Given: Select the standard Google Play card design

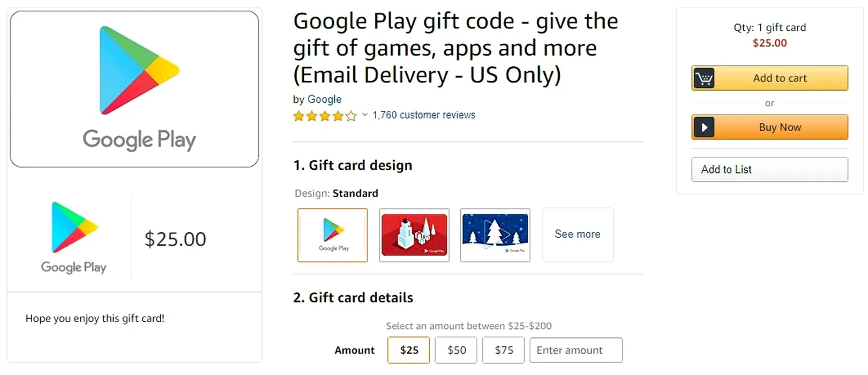Looking at the screenshot, I should point(333,235).
